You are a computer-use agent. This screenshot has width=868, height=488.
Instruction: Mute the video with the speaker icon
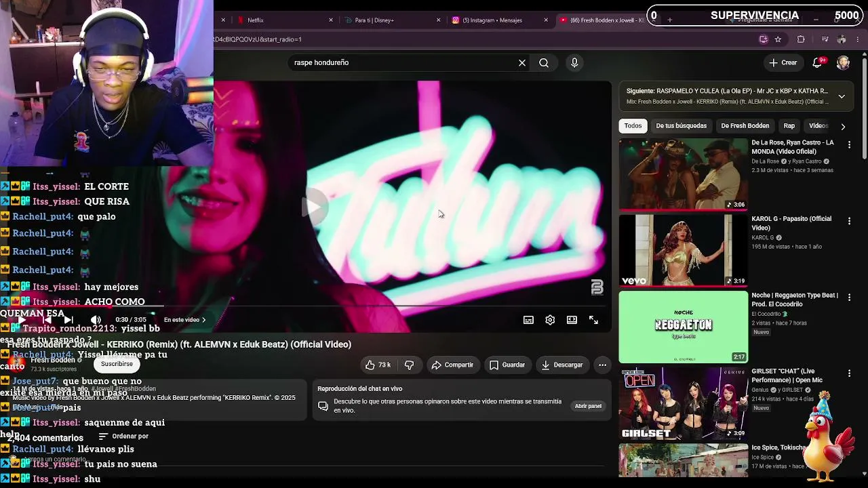[96, 320]
